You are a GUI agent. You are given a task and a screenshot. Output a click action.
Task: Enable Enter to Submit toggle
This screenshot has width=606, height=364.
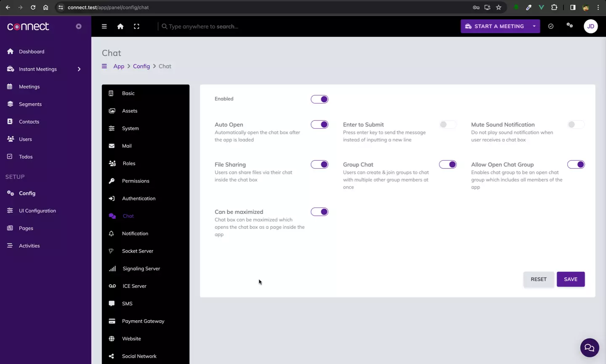[448, 125]
